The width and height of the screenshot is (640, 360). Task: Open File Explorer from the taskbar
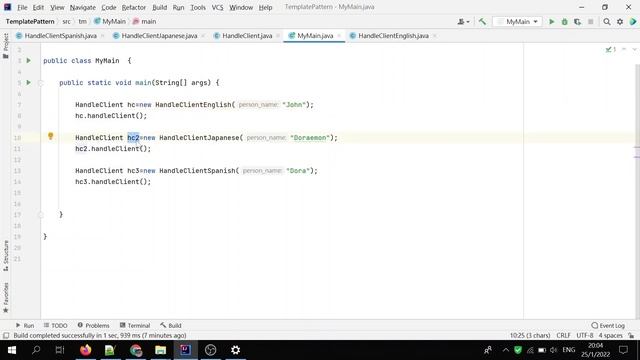pyautogui.click(x=160, y=350)
